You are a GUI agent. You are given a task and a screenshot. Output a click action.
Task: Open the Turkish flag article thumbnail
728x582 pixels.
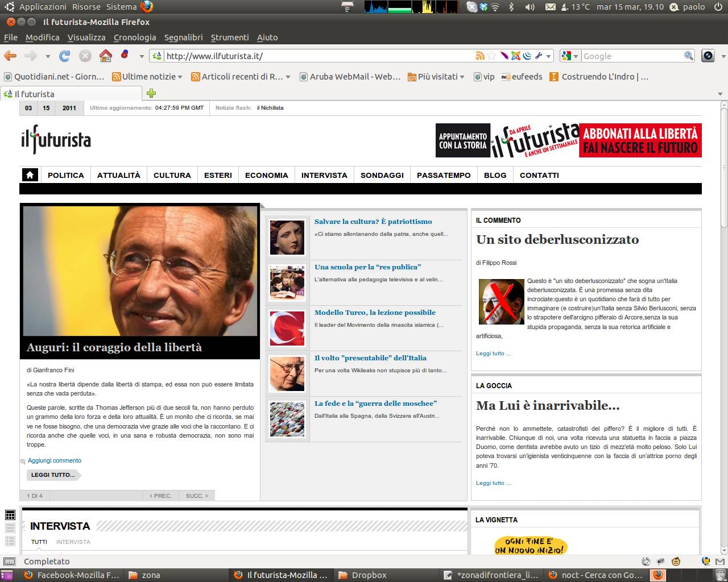pos(287,328)
